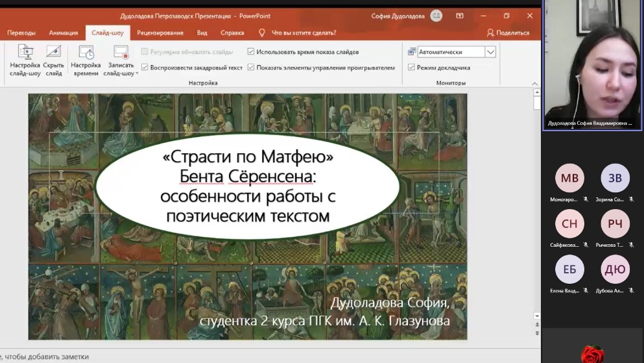Expand the Записать слайд-шоу dropdown arrow
644x363 pixels.
click(x=137, y=74)
